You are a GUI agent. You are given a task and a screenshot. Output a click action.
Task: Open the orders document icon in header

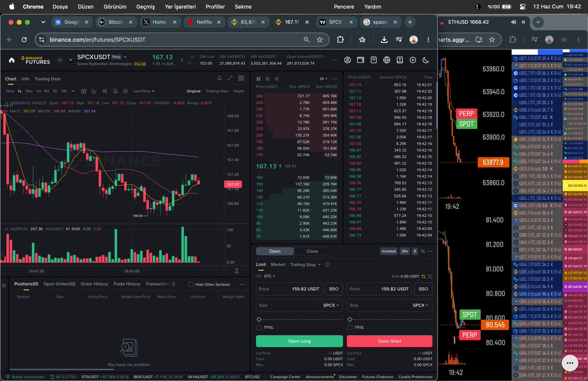click(x=374, y=60)
